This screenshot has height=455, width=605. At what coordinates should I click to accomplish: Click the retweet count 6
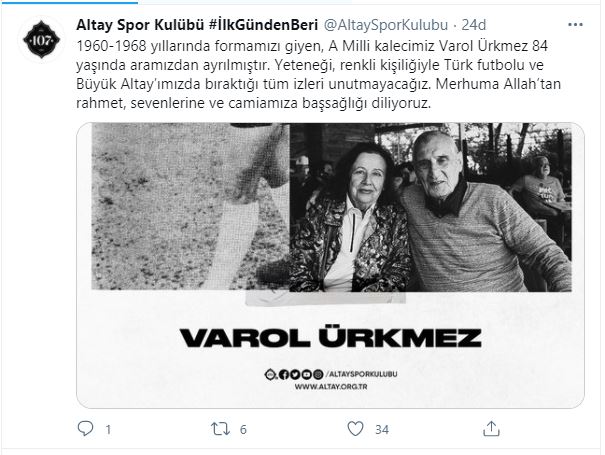click(243, 429)
